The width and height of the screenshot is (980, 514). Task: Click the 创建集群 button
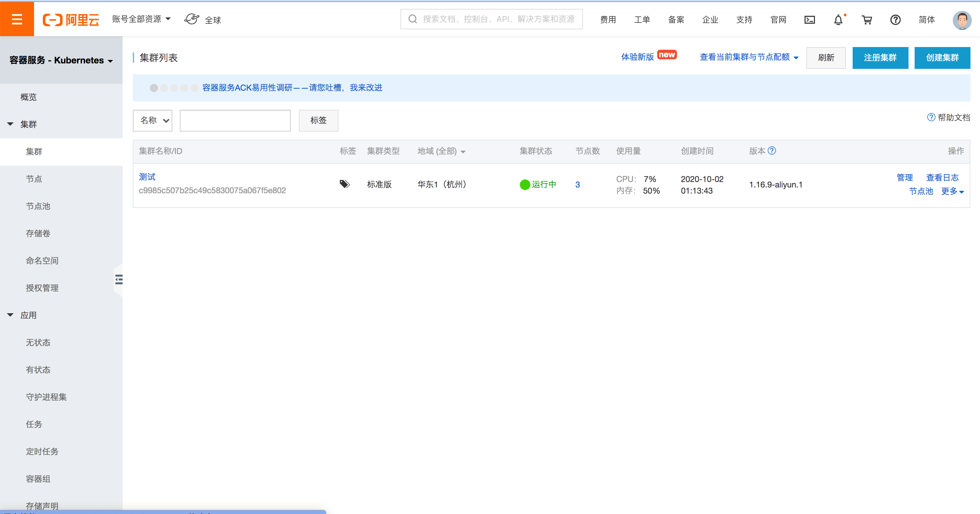tap(942, 58)
